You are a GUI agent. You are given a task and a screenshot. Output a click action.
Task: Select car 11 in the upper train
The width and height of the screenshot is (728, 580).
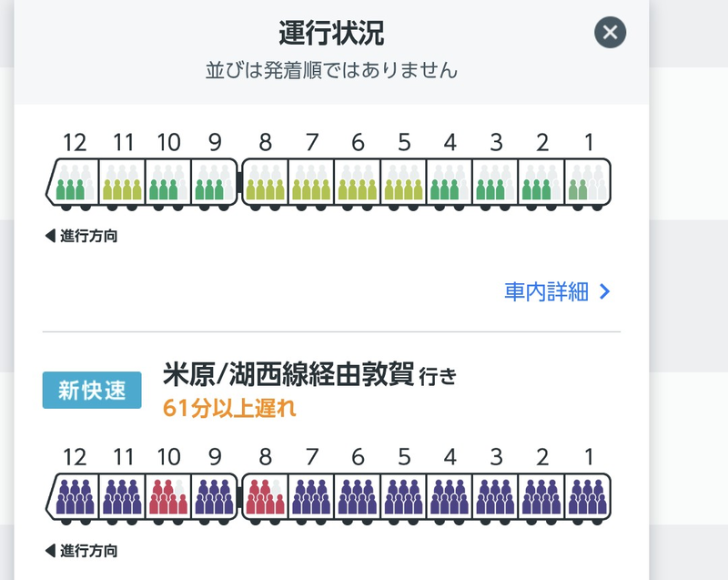tap(122, 181)
